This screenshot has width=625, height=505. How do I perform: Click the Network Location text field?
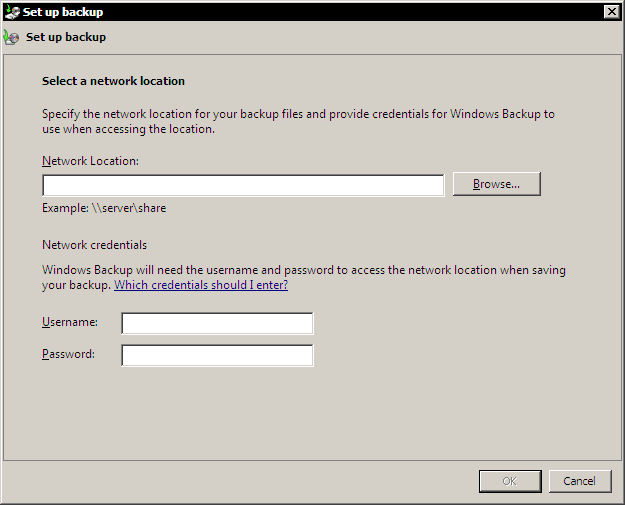tap(243, 185)
